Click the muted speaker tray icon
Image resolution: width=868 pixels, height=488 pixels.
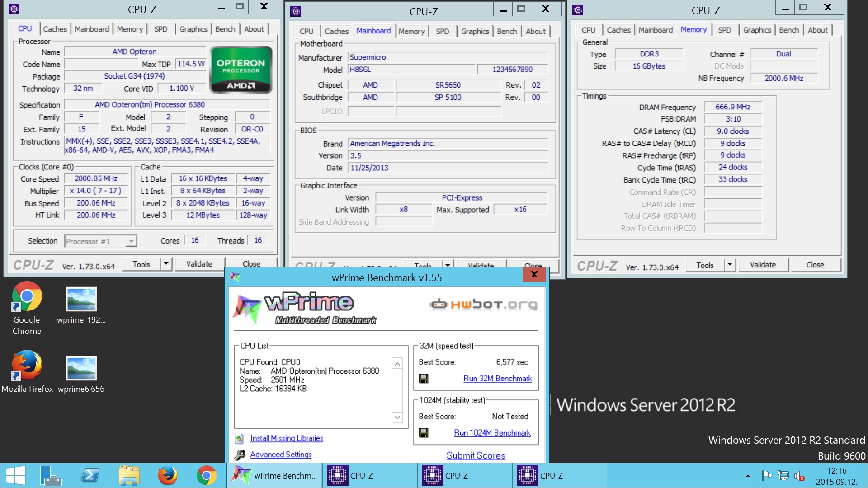pyautogui.click(x=799, y=476)
